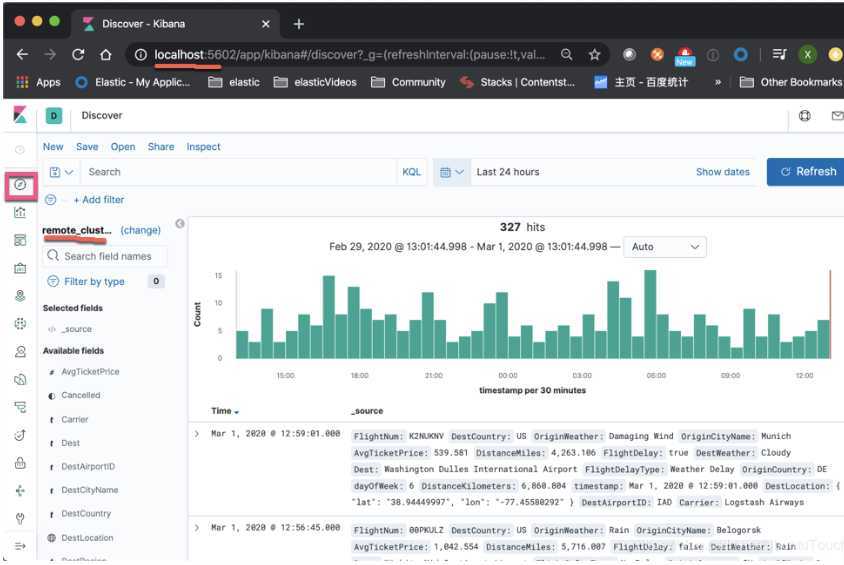Open a new browser tab
This screenshot has height=565, width=844.
pos(299,24)
